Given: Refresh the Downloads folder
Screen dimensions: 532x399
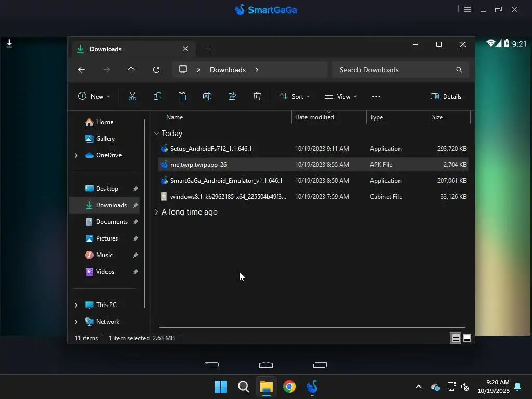Looking at the screenshot, I should click(x=156, y=70).
